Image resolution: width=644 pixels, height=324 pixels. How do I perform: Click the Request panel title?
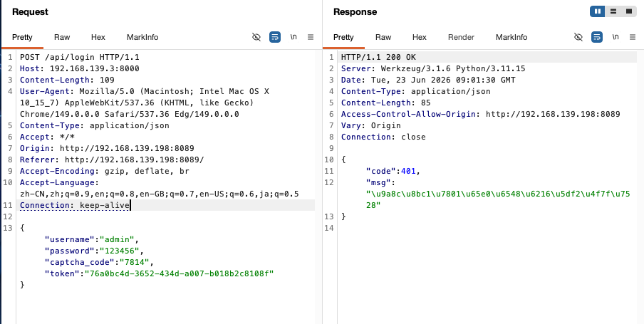(30, 12)
